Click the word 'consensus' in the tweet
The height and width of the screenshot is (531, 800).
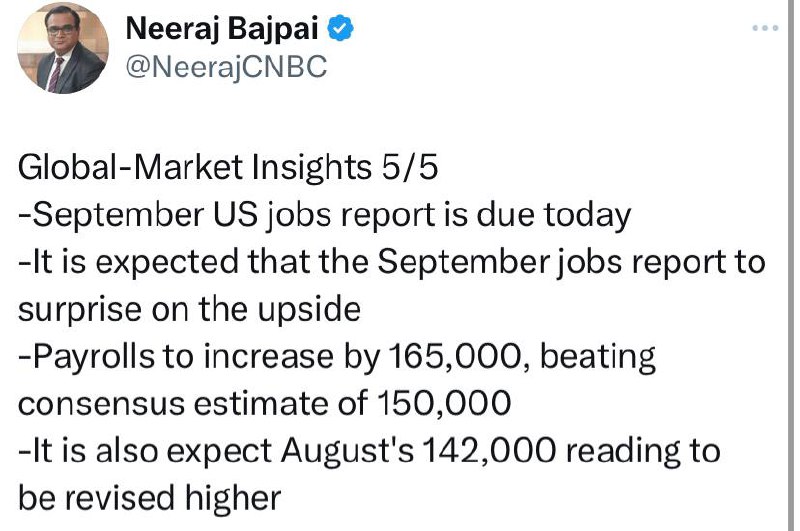coord(101,404)
